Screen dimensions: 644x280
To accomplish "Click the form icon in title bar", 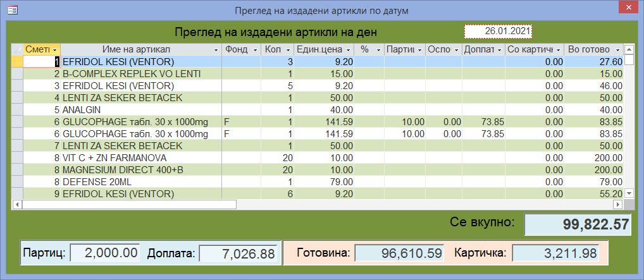I will 12,10.
